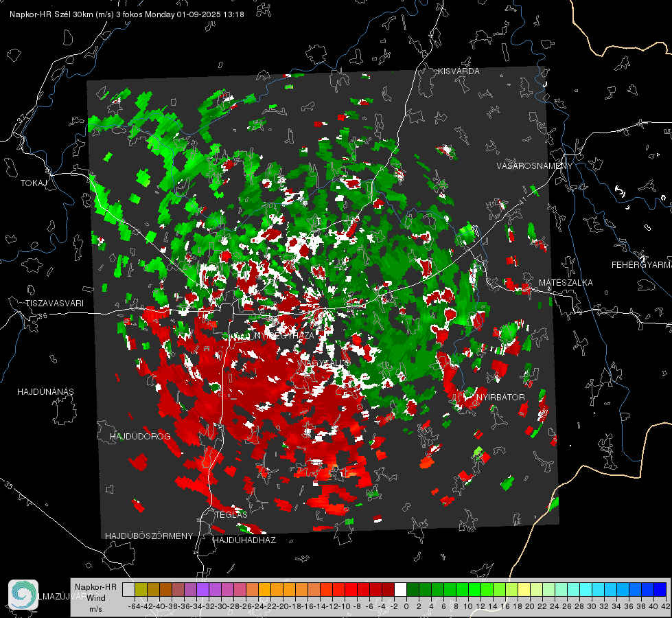The width and height of the screenshot is (672, 618).
Task: Click the -24 legend value
Action: (258, 606)
